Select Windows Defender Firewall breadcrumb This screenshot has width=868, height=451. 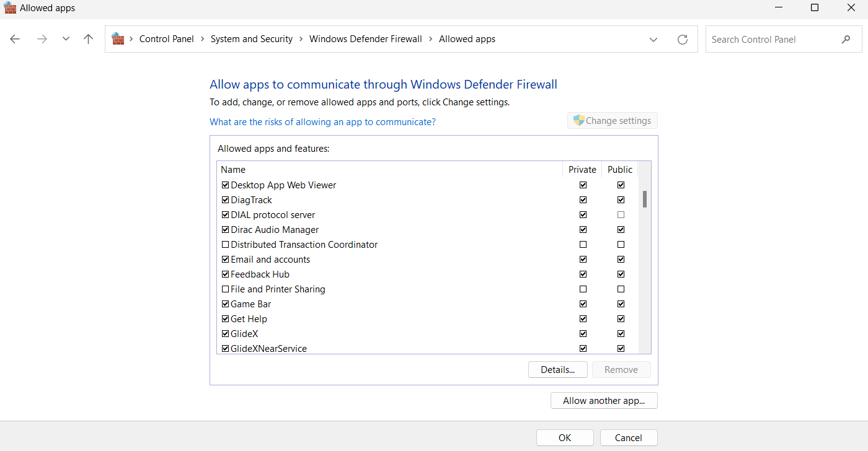(365, 39)
